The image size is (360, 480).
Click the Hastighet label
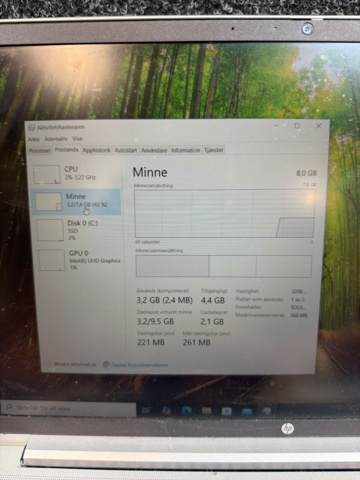[x=247, y=291]
